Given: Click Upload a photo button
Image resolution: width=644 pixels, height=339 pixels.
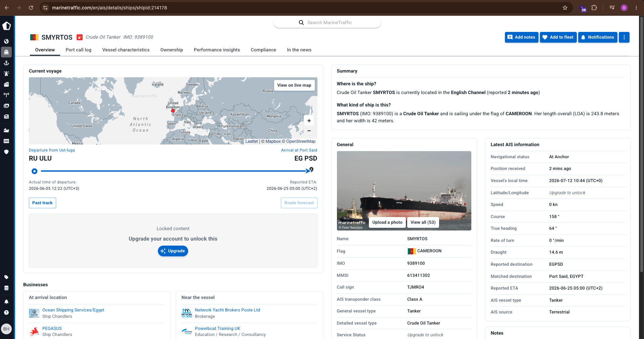Looking at the screenshot, I should click(x=387, y=222).
